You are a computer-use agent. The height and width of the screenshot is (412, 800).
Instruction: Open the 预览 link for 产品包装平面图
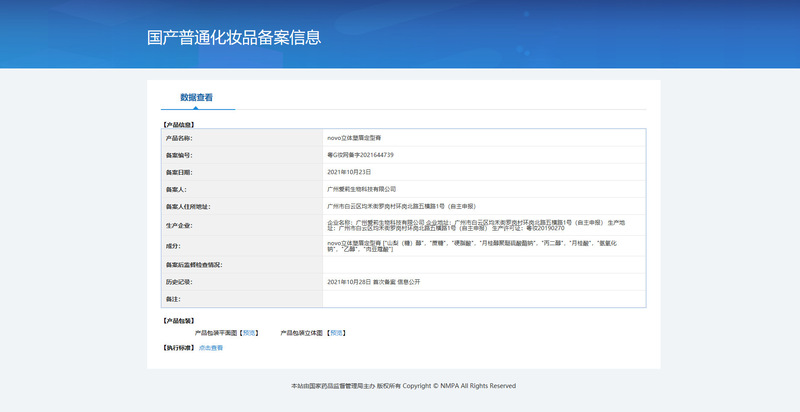click(x=249, y=333)
